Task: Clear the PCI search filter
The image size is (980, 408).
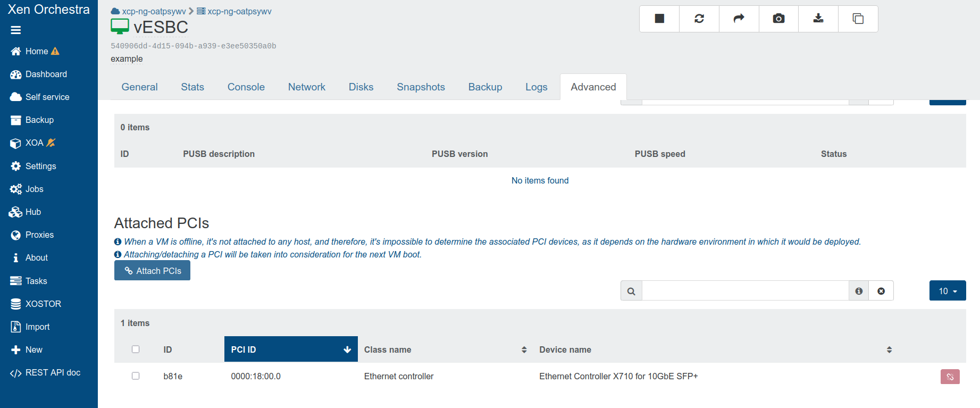Action: point(881,291)
